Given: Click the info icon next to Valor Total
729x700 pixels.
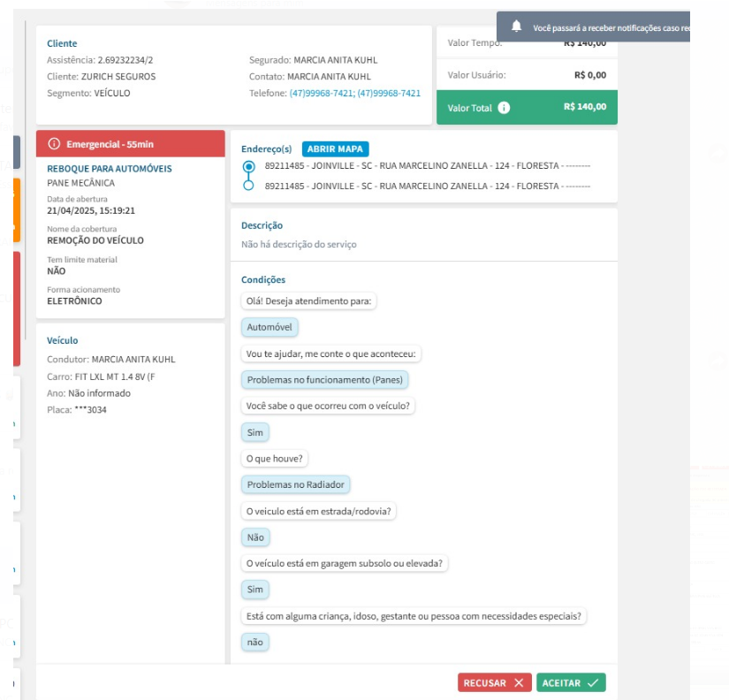Looking at the screenshot, I should click(x=504, y=108).
